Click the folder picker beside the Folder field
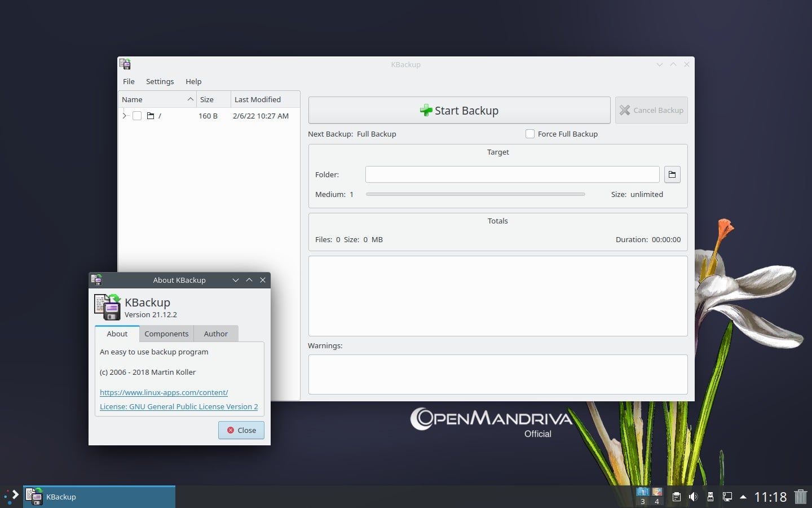Screen dimensions: 812x508 672,174
